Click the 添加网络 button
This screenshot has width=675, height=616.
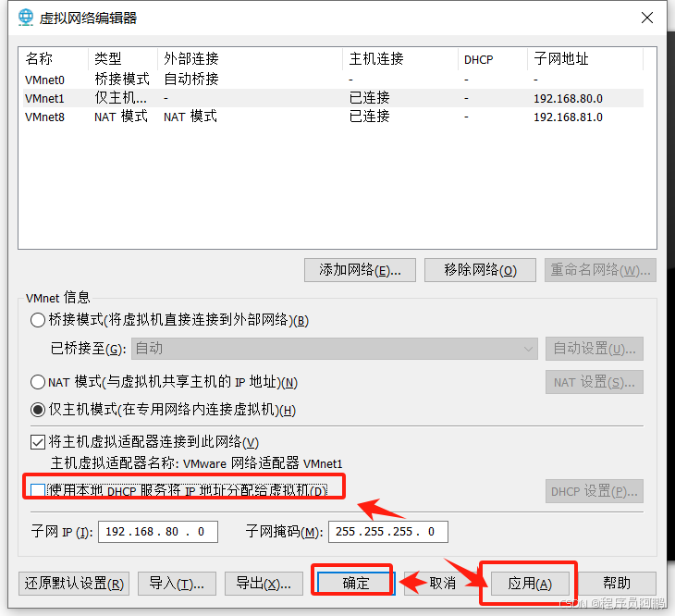coord(360,270)
